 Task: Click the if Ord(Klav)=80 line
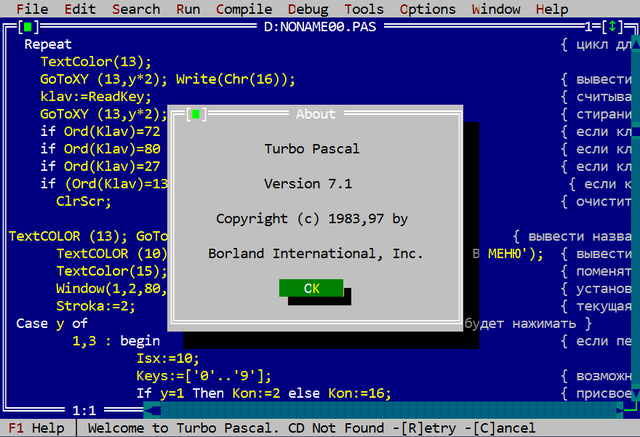pyautogui.click(x=100, y=149)
